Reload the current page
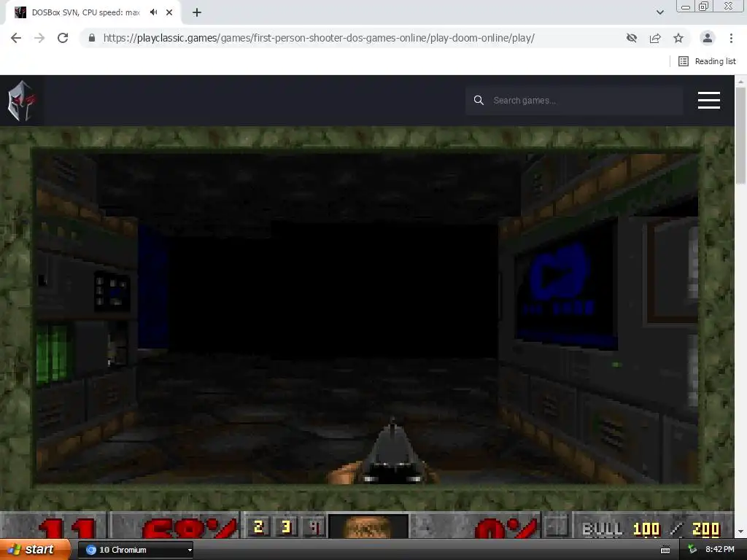The width and height of the screenshot is (747, 560). 63,38
